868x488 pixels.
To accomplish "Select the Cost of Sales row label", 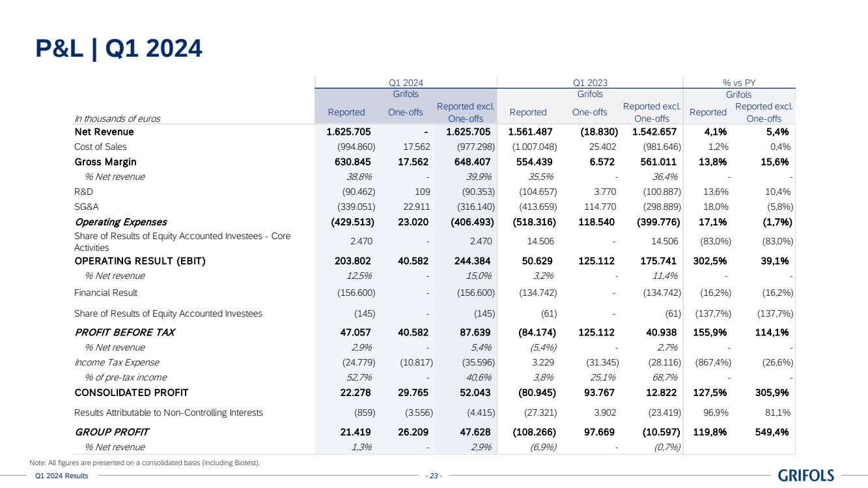I will (100, 147).
